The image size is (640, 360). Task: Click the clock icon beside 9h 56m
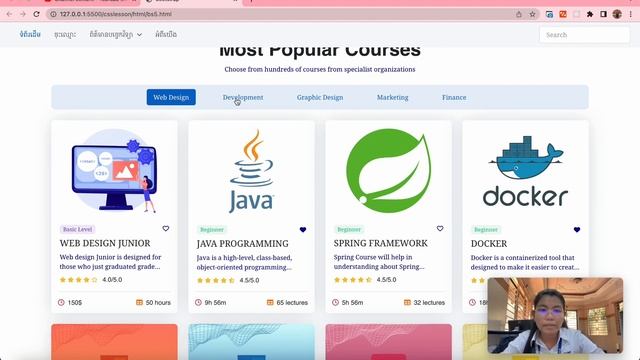pyautogui.click(x=198, y=302)
